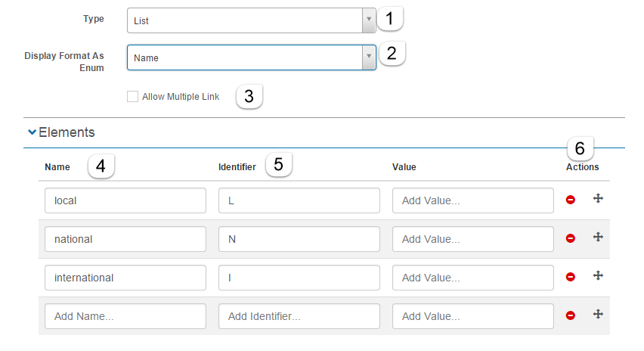Click Add Value field in international row

point(473,278)
